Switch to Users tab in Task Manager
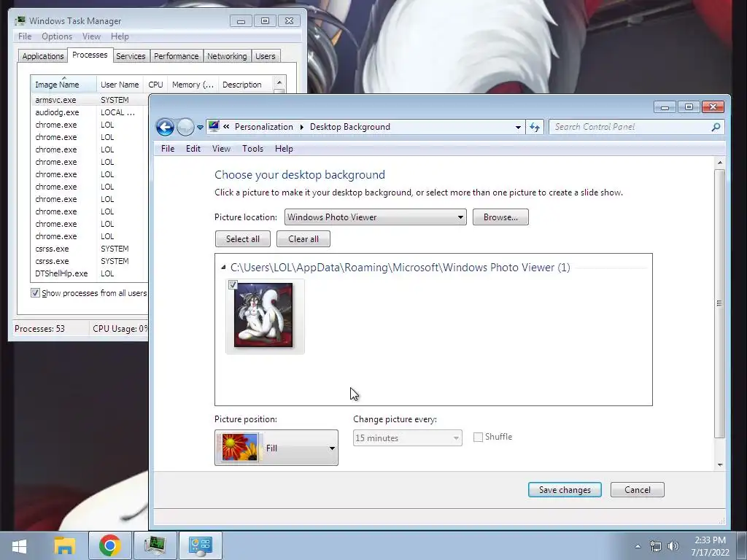The height and width of the screenshot is (560, 747). pyautogui.click(x=266, y=56)
